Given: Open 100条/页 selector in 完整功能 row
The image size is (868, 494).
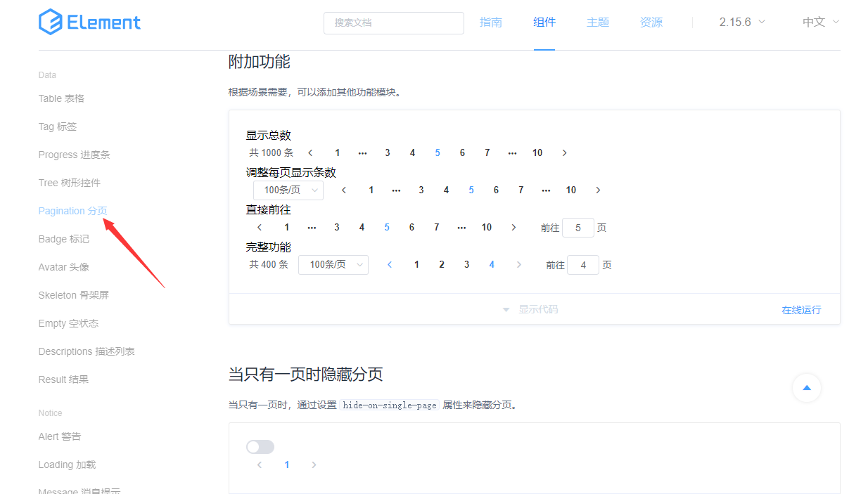Looking at the screenshot, I should pos(333,264).
